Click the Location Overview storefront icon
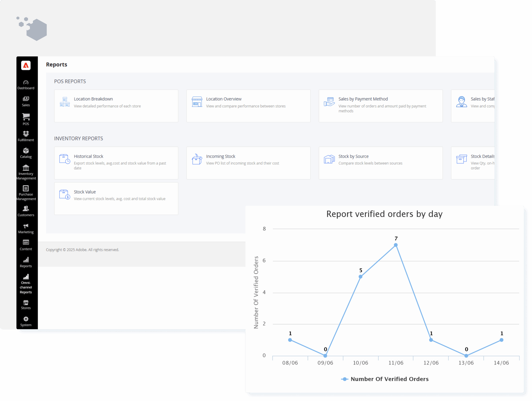Viewport: 532px width, 401px height. pyautogui.click(x=197, y=102)
